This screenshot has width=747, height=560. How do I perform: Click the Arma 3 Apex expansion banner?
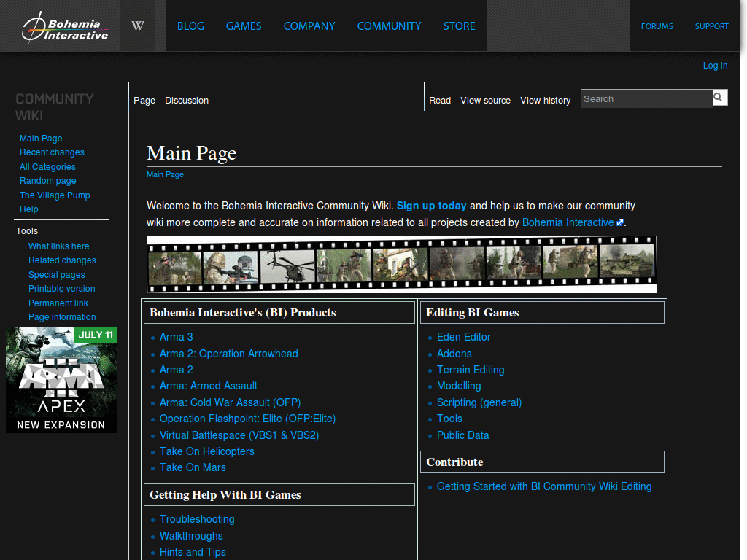pyautogui.click(x=61, y=380)
